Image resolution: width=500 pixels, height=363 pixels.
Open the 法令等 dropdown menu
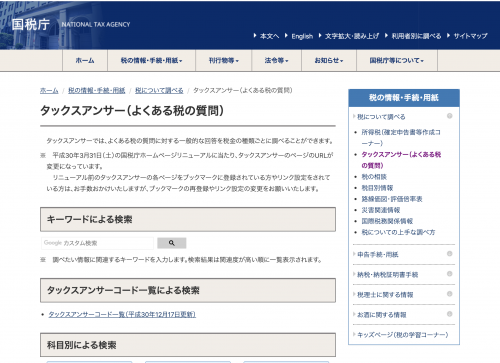(276, 60)
